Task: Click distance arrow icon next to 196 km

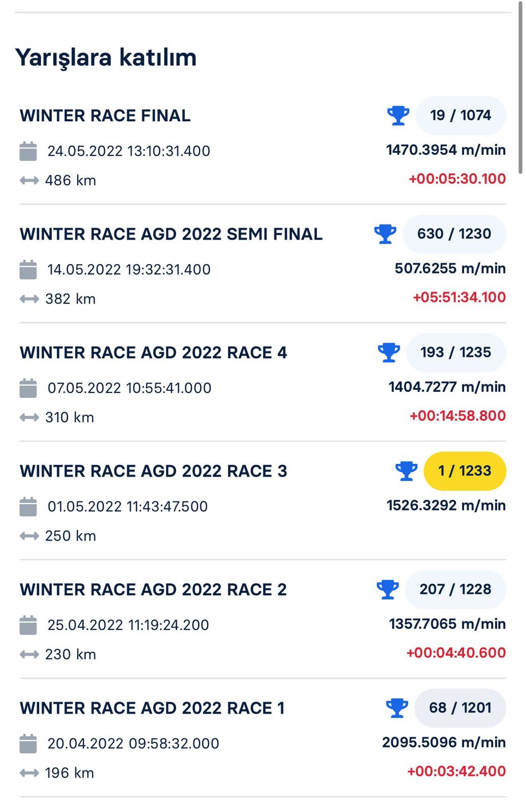Action: 29,773
